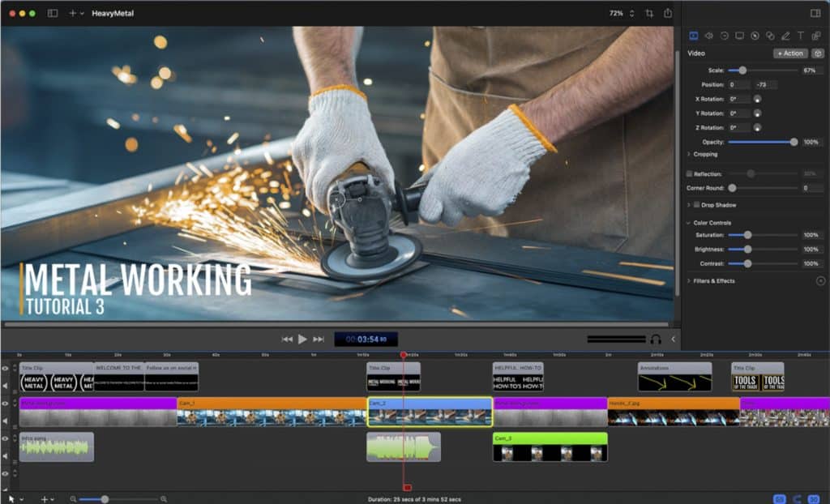Adjust the Scale slider
The width and height of the screenshot is (830, 504).
[x=762, y=70]
